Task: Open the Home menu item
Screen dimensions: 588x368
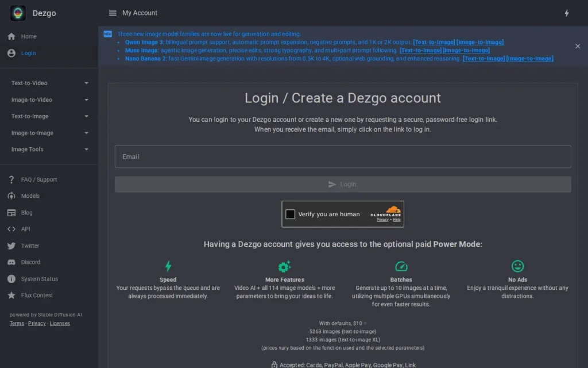Action: click(49, 36)
